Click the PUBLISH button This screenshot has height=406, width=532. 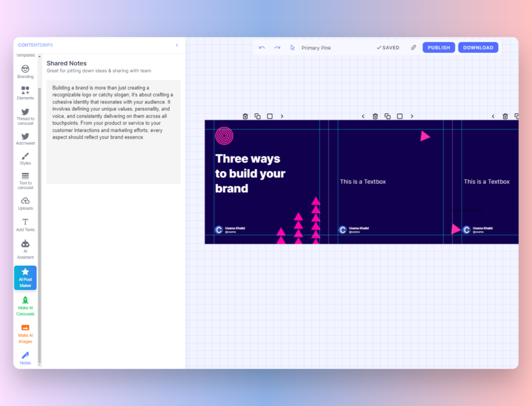click(438, 48)
